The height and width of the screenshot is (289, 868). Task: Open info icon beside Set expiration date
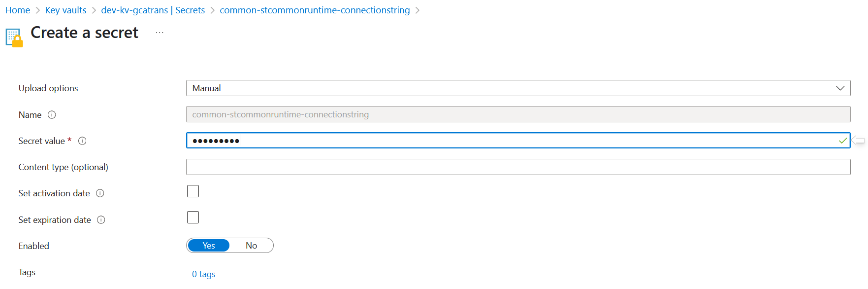[101, 220]
